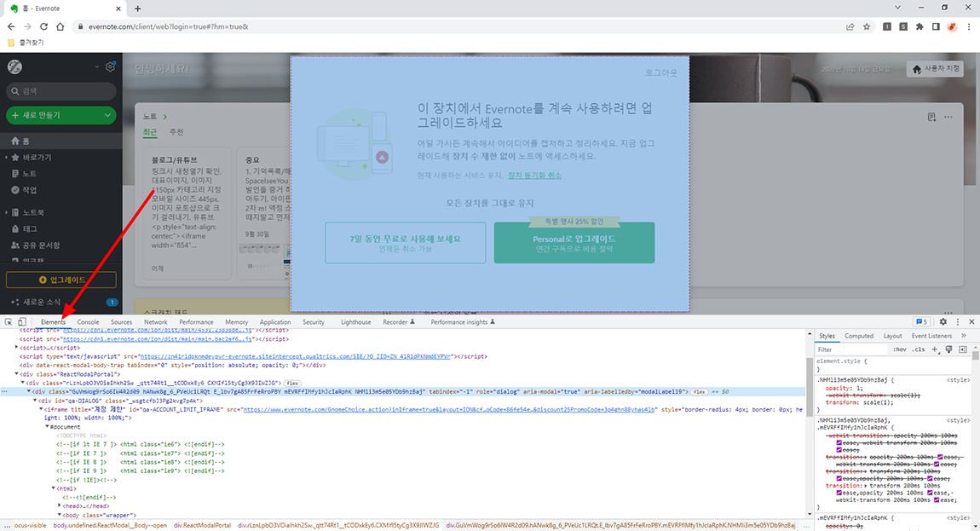Expand the 노트북 notebooks tree

tap(7, 212)
